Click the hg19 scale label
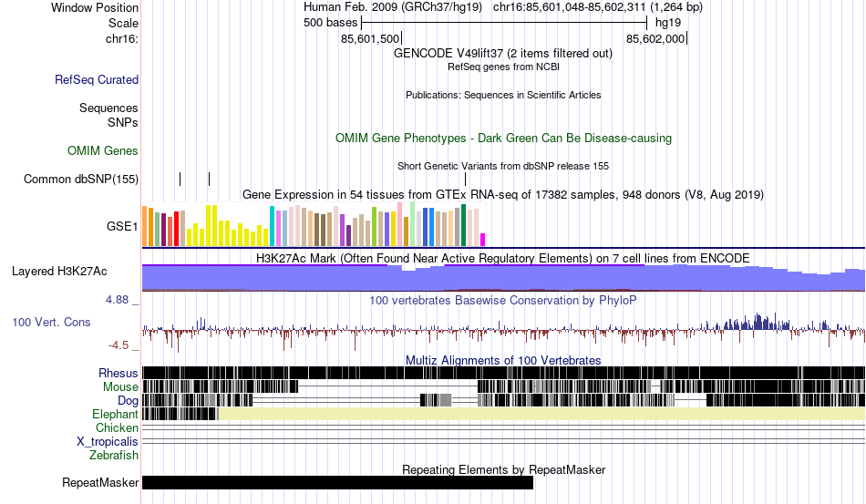The width and height of the screenshot is (866, 504). tap(668, 23)
